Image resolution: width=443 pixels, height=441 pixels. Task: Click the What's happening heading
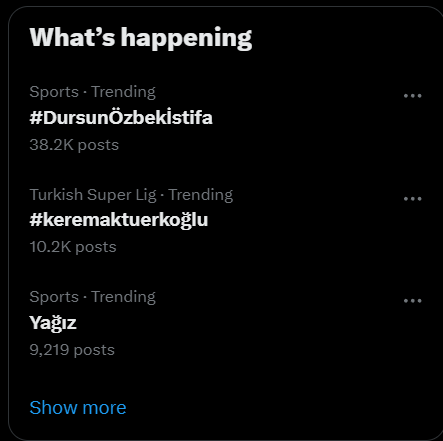[x=141, y=38]
